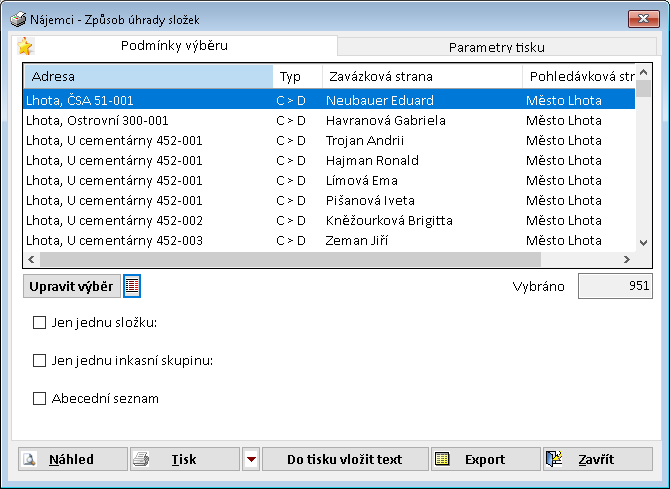Toggle the Abecední seznam checkbox
670x489 pixels.
click(40, 398)
